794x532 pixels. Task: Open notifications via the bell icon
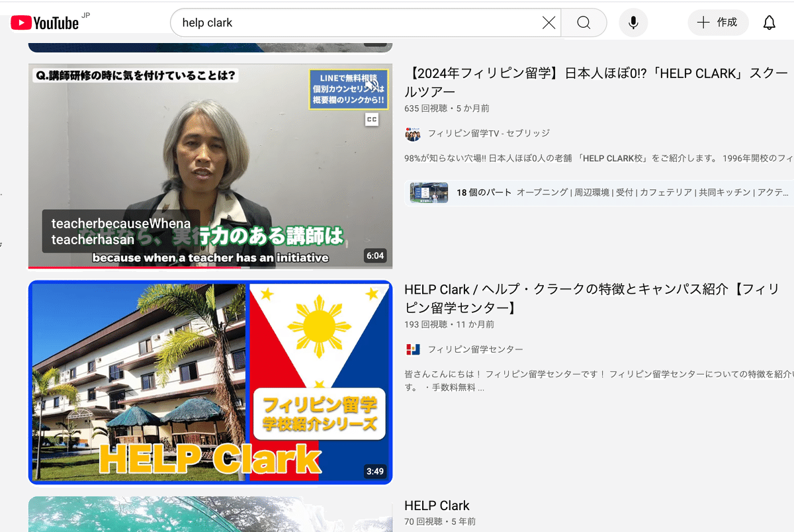[x=769, y=22]
